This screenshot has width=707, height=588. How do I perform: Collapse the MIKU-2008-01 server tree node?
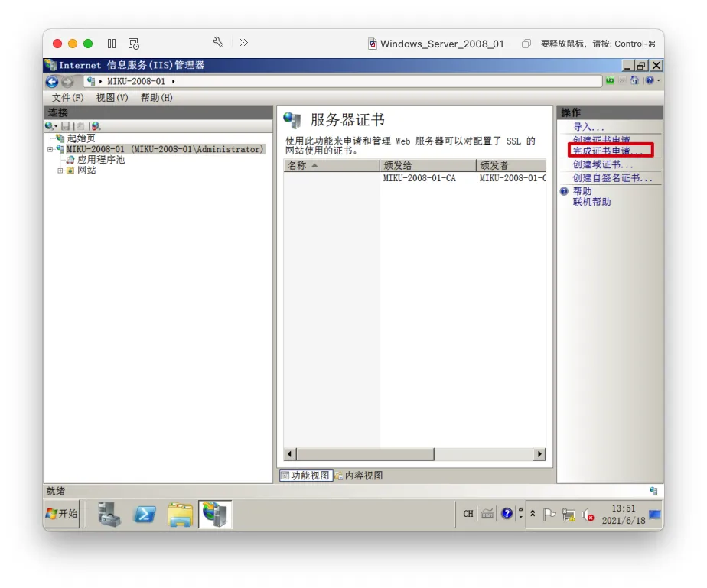pos(50,149)
